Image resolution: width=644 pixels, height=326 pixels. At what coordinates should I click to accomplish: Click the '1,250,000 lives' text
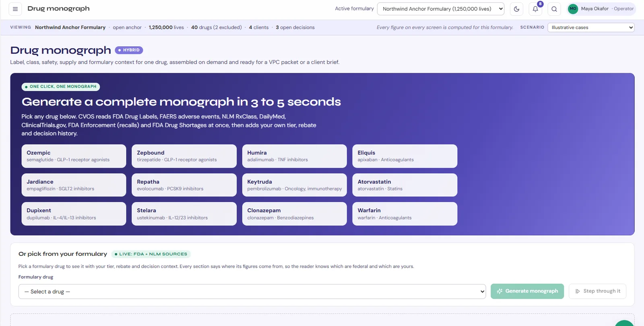pyautogui.click(x=166, y=27)
